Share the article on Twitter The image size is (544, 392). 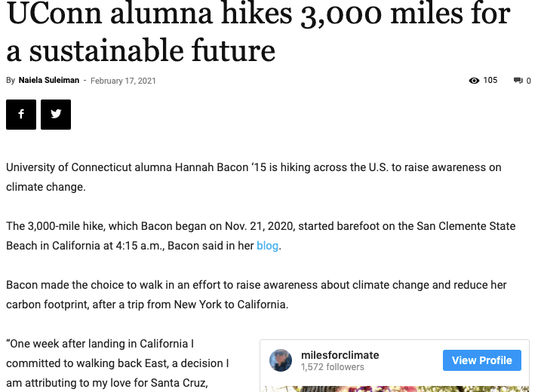(x=56, y=115)
